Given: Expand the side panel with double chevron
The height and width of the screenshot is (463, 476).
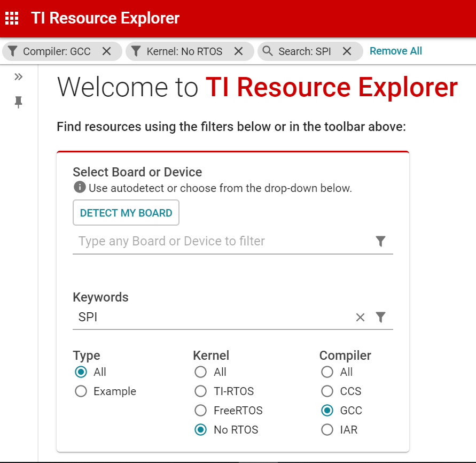Looking at the screenshot, I should point(19,77).
